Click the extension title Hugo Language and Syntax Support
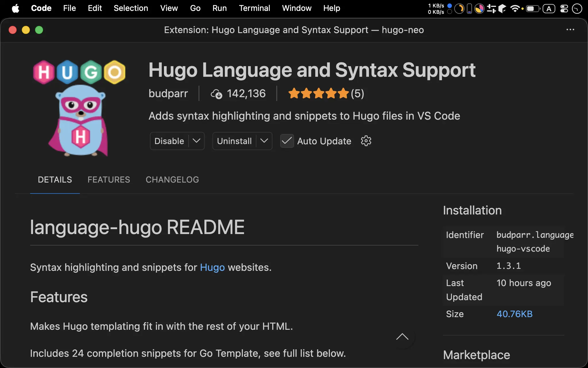Image resolution: width=588 pixels, height=368 pixels. tap(312, 70)
